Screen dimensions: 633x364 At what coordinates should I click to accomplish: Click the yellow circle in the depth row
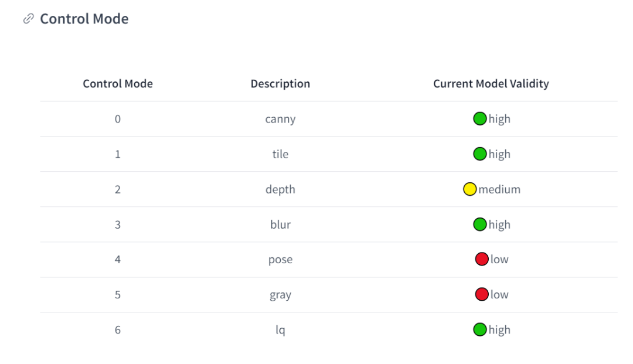click(x=469, y=189)
